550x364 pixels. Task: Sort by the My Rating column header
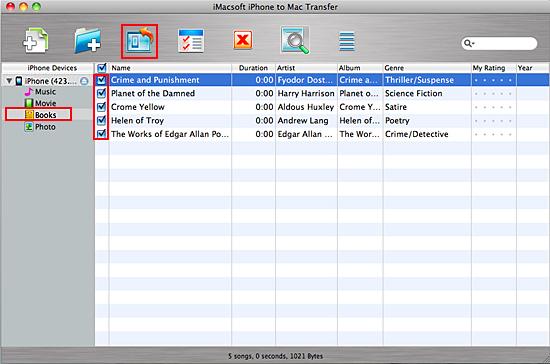[494, 68]
